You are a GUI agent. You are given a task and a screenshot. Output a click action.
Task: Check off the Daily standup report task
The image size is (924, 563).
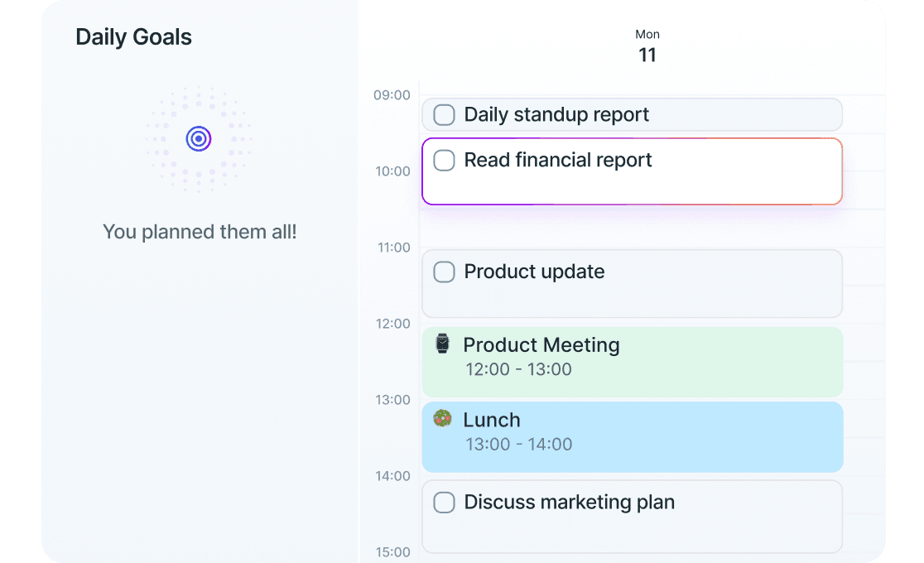click(445, 115)
